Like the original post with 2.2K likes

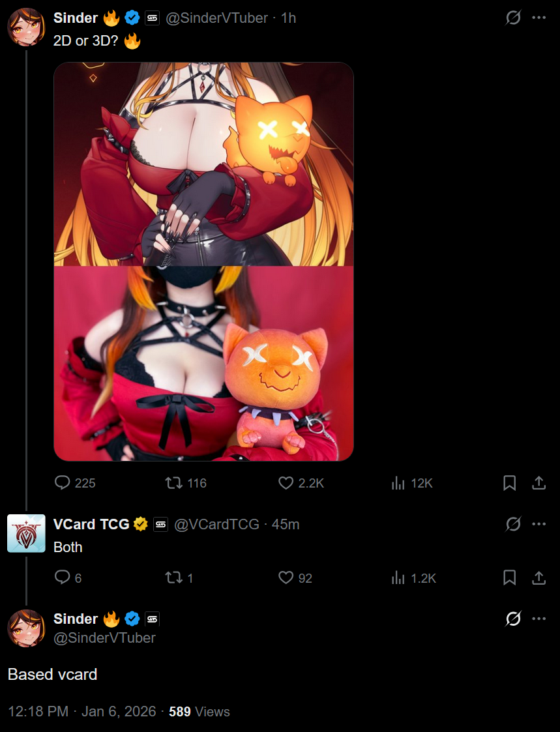301,483
